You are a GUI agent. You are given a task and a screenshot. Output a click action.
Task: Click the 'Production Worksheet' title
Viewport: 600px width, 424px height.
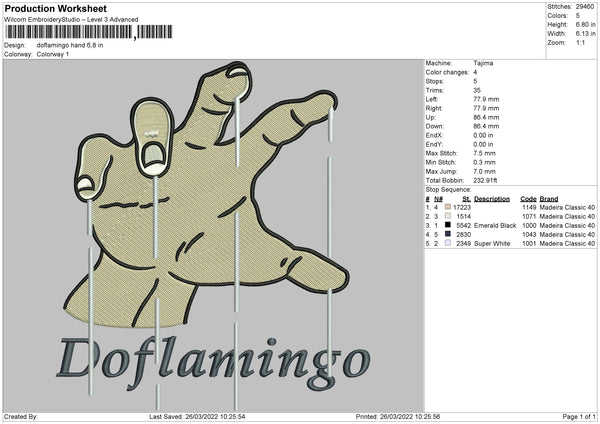pos(55,8)
